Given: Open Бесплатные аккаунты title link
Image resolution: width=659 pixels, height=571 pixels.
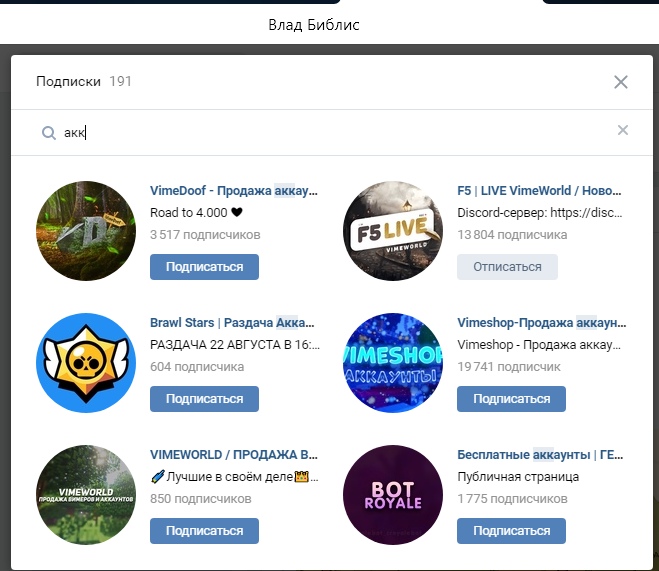Looking at the screenshot, I should (x=540, y=455).
